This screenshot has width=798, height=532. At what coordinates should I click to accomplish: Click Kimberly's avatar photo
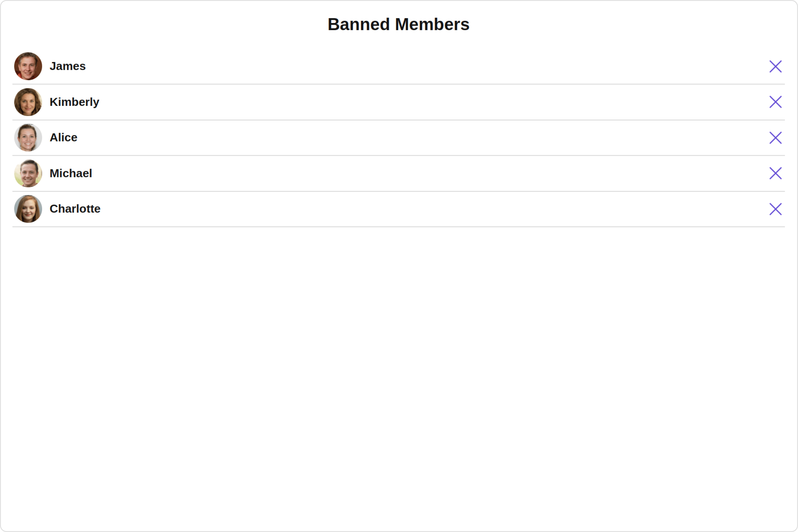[28, 102]
